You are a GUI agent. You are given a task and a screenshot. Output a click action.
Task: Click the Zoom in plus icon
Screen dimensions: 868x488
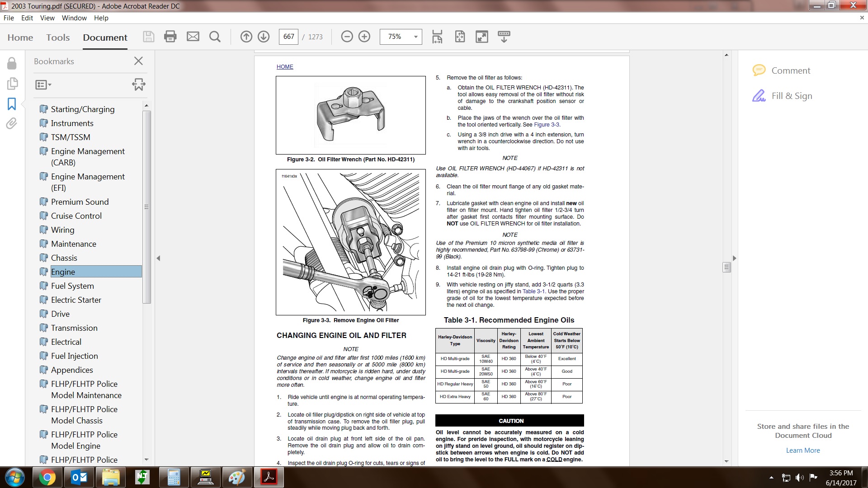click(x=364, y=37)
